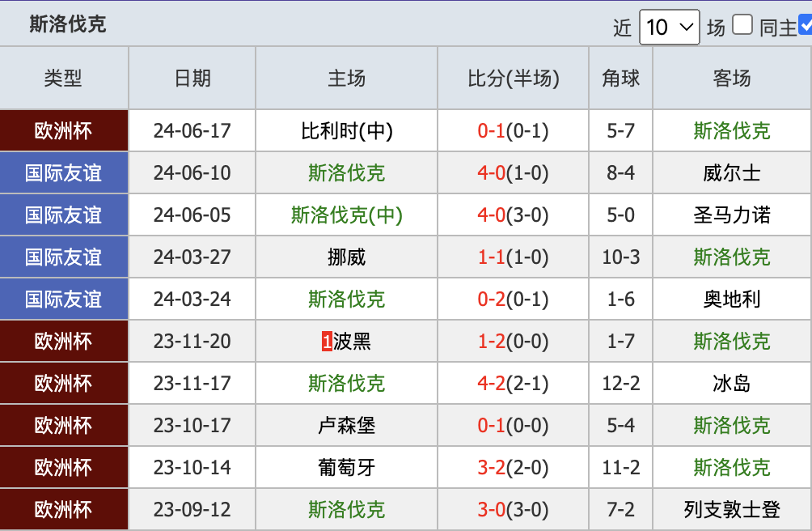The image size is (812, 531).
Task: Open 威尔士 away team link
Action: tap(732, 172)
